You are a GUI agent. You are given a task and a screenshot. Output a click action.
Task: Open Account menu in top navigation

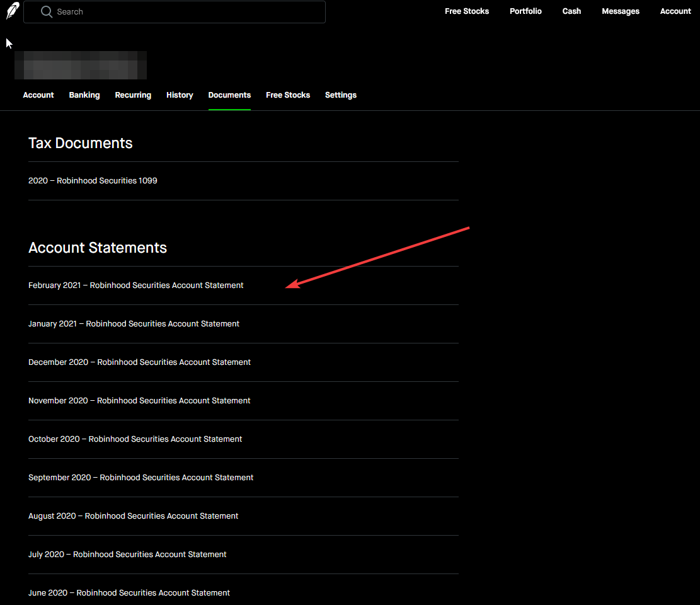click(x=675, y=11)
